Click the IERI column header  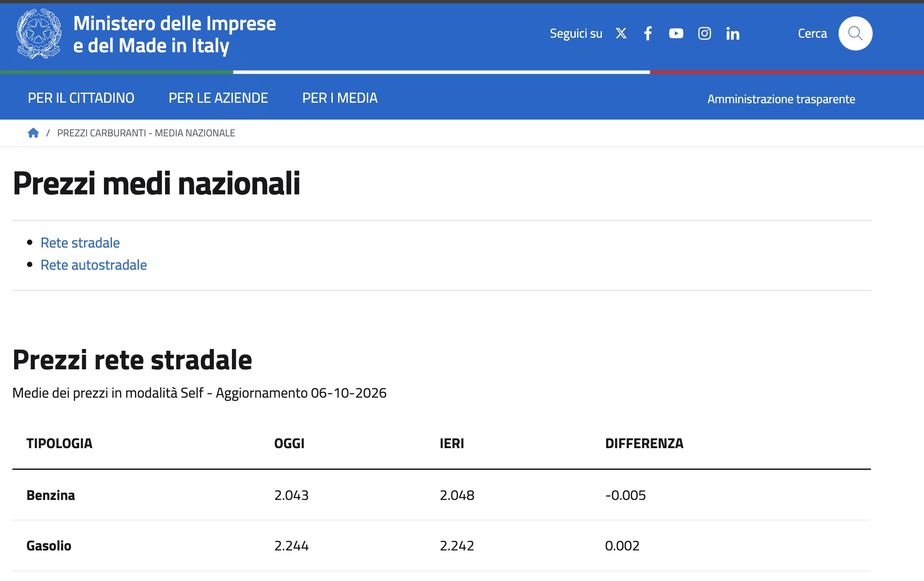pyautogui.click(x=452, y=443)
